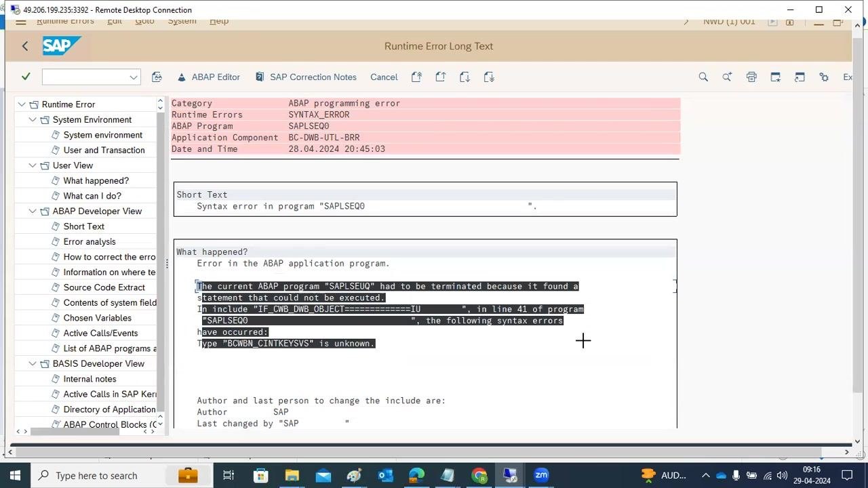Screen dimensions: 868x488
Task: Open the System menu
Action: pyautogui.click(x=182, y=21)
